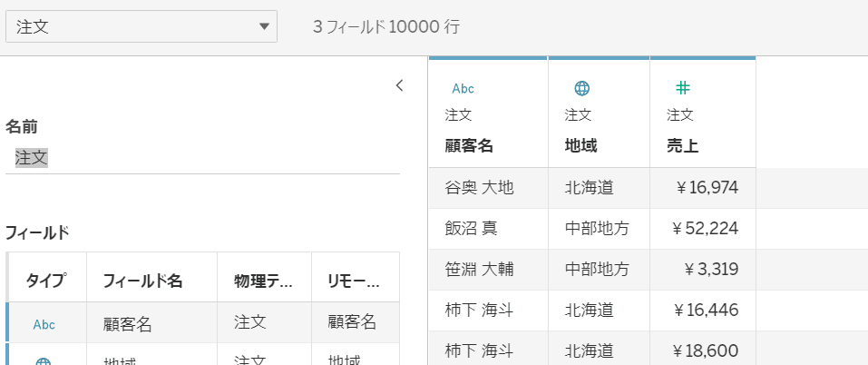868x365 pixels.
Task: Click 中部地方 in the 飯沼 真 row
Action: [598, 228]
